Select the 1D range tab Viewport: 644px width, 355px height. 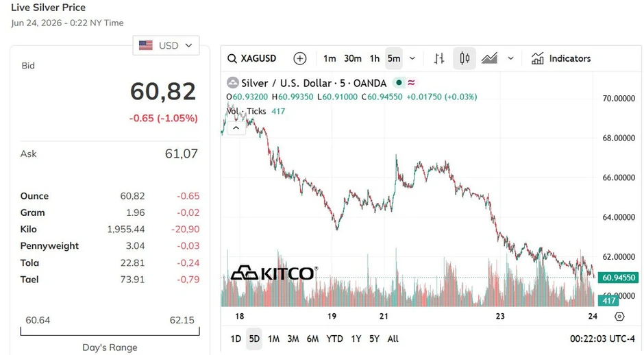point(236,339)
